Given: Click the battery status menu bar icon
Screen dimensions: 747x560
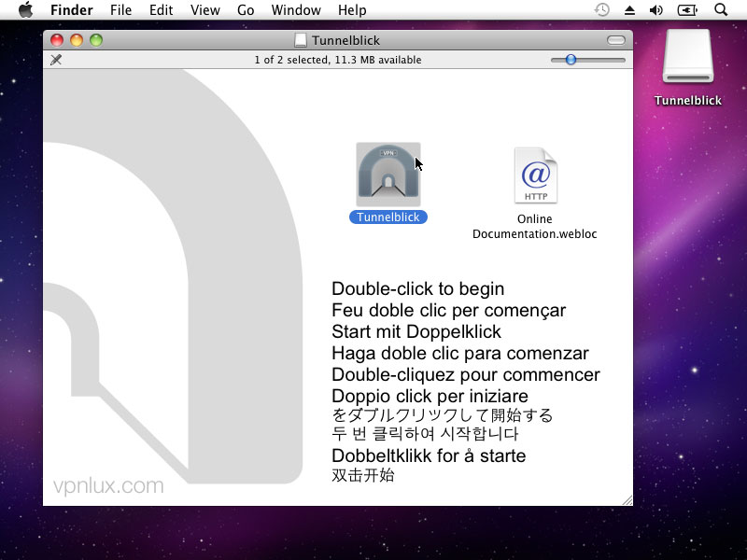Looking at the screenshot, I should tap(687, 10).
